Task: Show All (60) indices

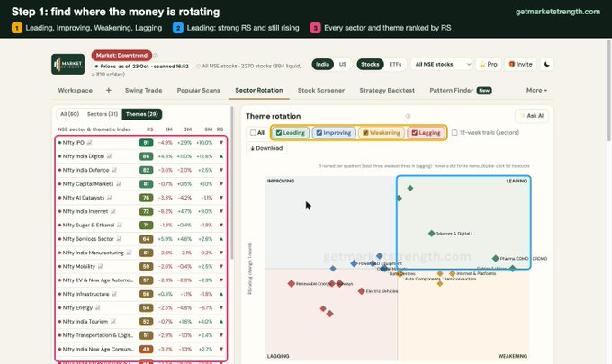Action: tap(70, 114)
